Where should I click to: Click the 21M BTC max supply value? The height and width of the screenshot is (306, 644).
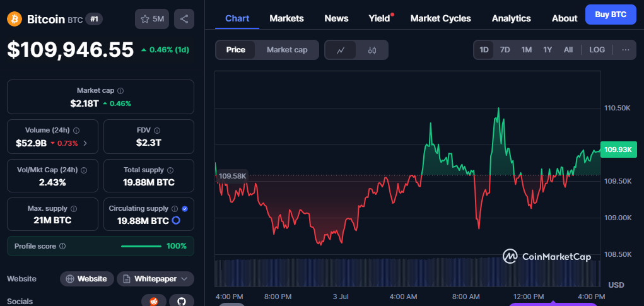click(x=52, y=220)
